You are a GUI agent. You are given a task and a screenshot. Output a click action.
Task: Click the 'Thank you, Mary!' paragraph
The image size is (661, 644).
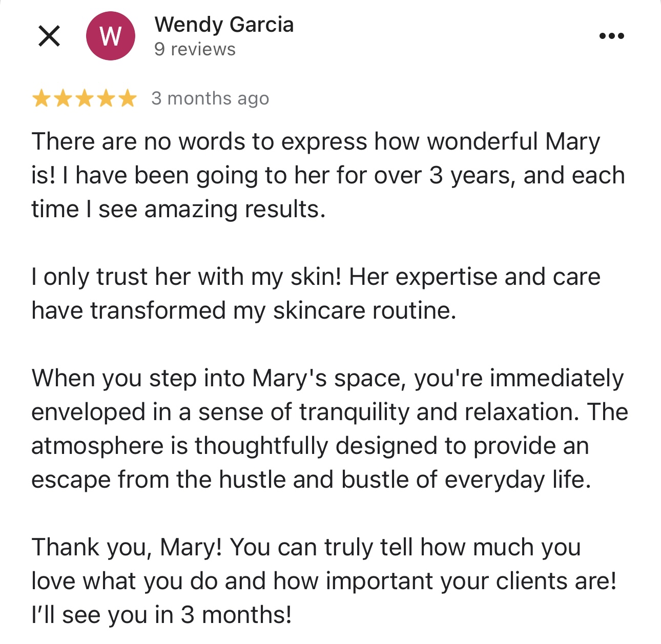(324, 581)
